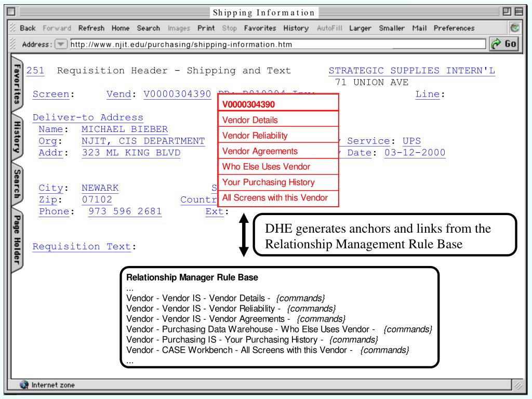Click Print in the toolbar
The image size is (532, 399).
pos(206,28)
